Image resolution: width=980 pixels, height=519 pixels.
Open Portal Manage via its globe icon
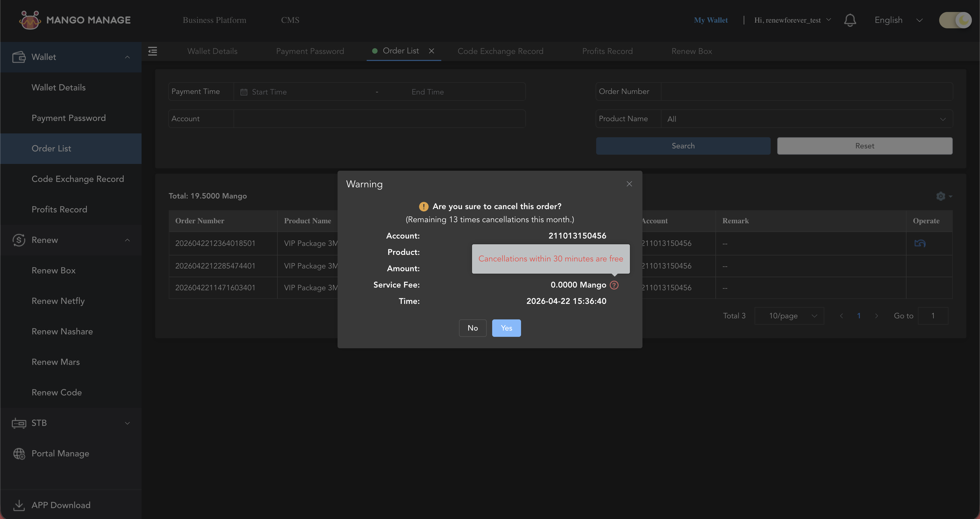pos(19,454)
